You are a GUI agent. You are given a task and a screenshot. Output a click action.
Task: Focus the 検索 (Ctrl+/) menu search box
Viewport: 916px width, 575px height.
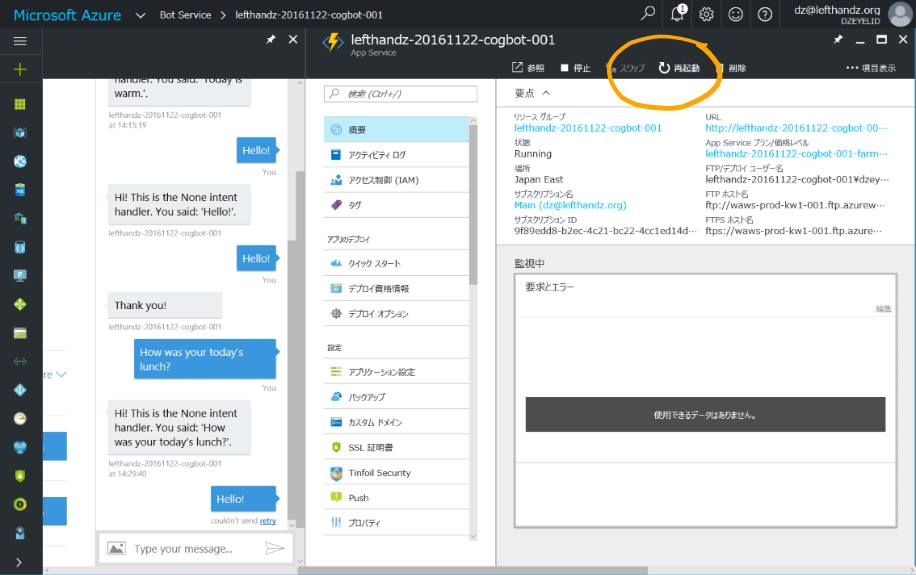click(401, 93)
